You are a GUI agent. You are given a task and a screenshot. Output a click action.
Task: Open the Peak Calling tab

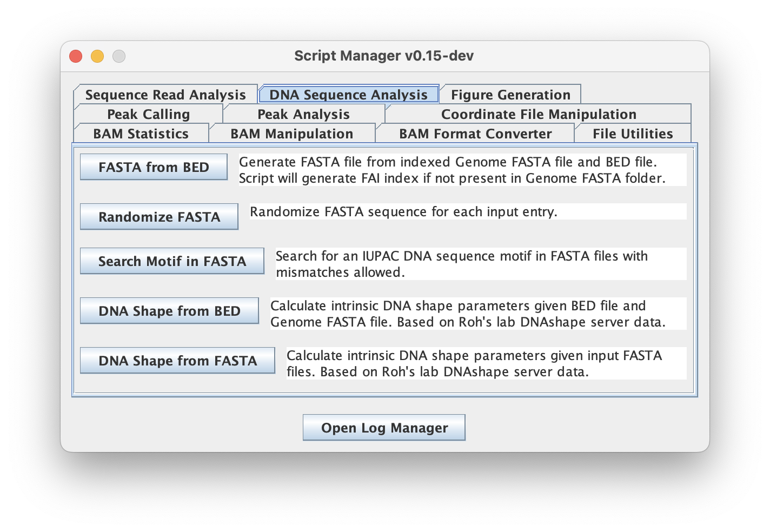coord(148,114)
